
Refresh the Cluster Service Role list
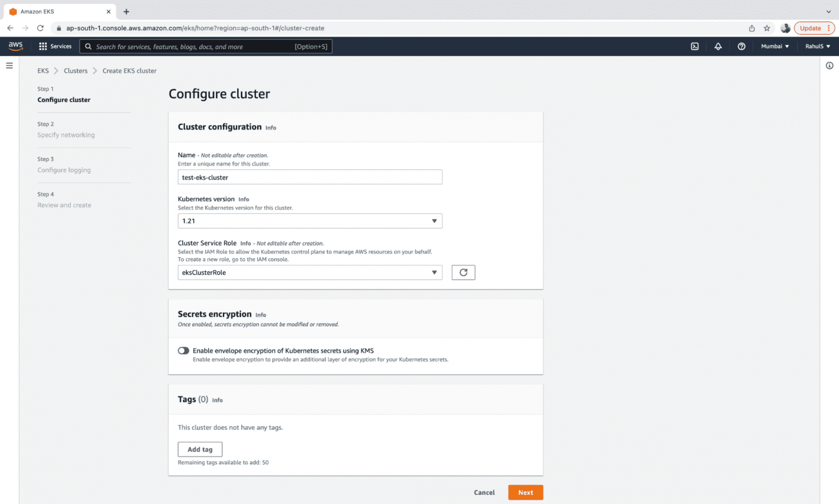pos(463,272)
